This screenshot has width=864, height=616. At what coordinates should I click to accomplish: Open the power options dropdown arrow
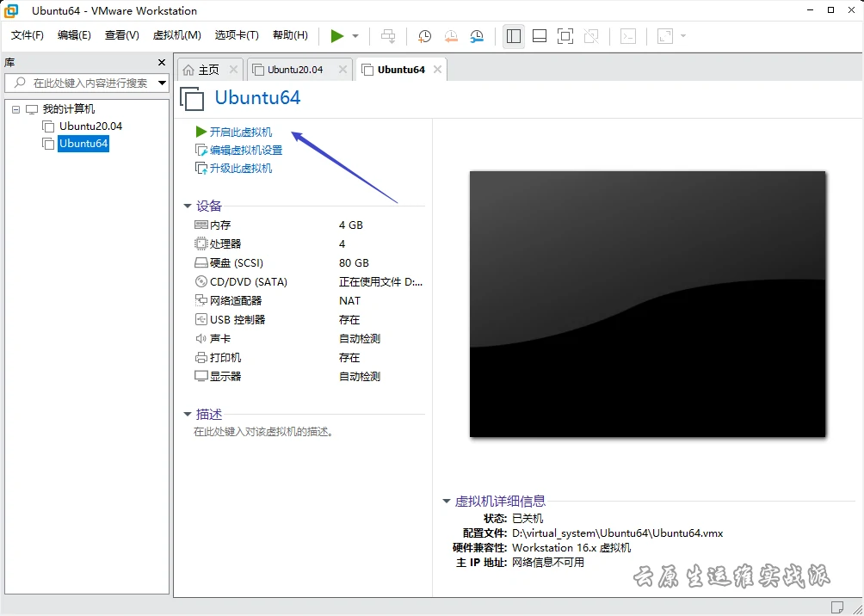click(x=355, y=36)
